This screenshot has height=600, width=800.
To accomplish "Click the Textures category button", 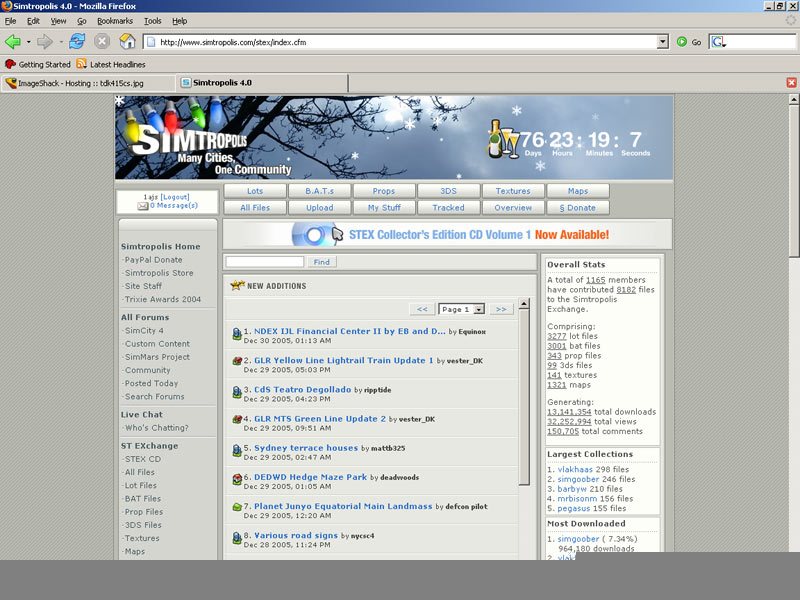I will (513, 191).
